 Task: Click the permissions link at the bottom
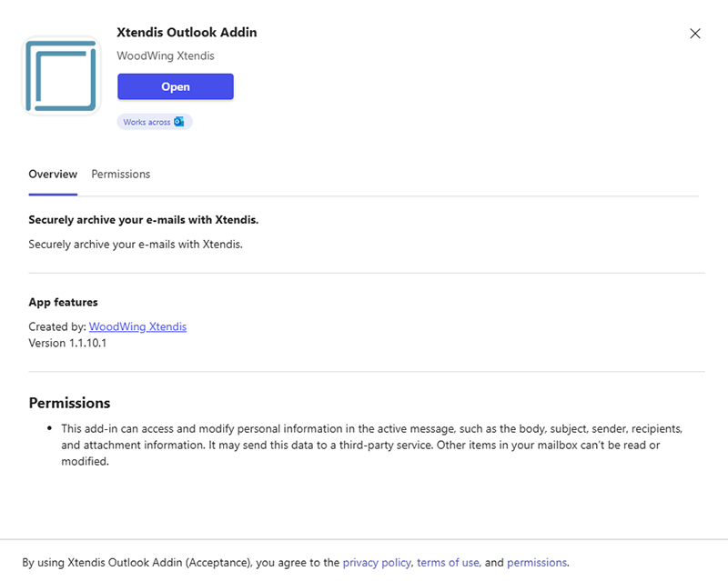point(537,562)
